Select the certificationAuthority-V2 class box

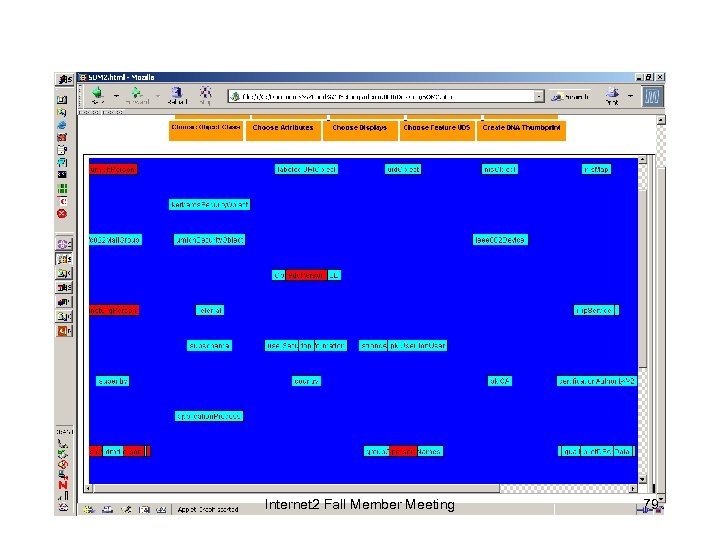click(596, 381)
